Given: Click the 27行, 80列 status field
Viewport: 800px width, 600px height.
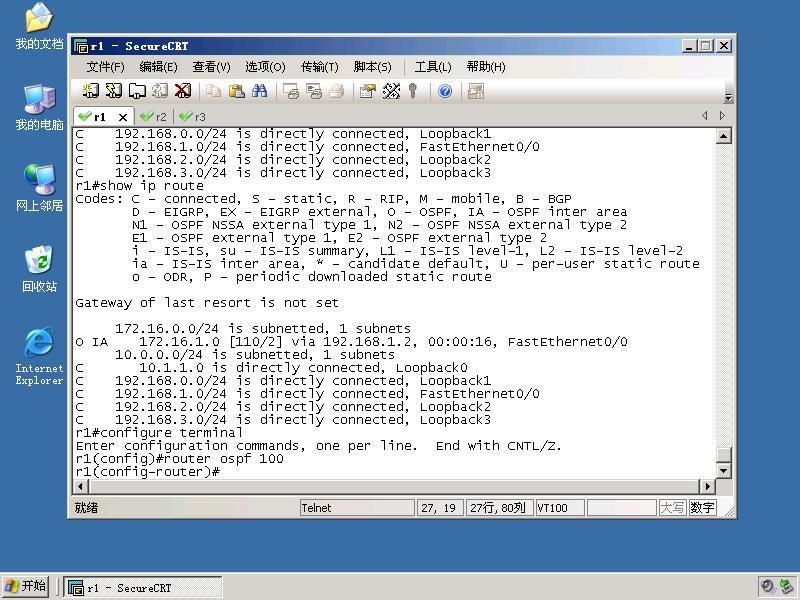Looking at the screenshot, I should (499, 508).
